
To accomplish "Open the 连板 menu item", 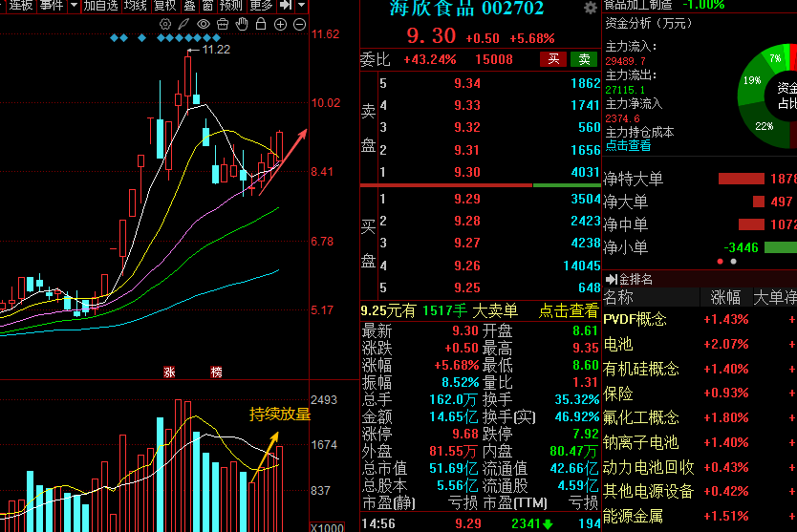I will (x=20, y=6).
